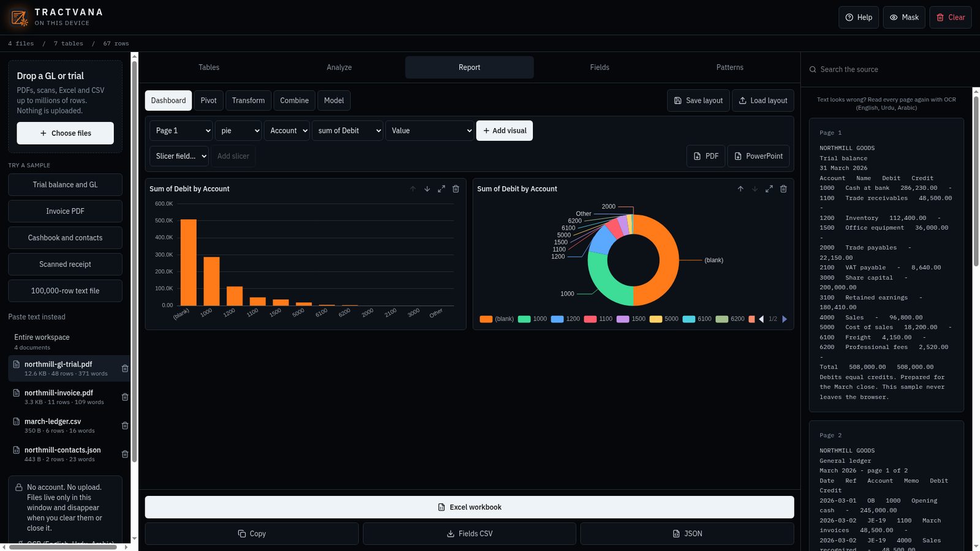The height and width of the screenshot is (551, 980).
Task: Toggle the (blank) orange legend swatch
Action: pos(486,319)
